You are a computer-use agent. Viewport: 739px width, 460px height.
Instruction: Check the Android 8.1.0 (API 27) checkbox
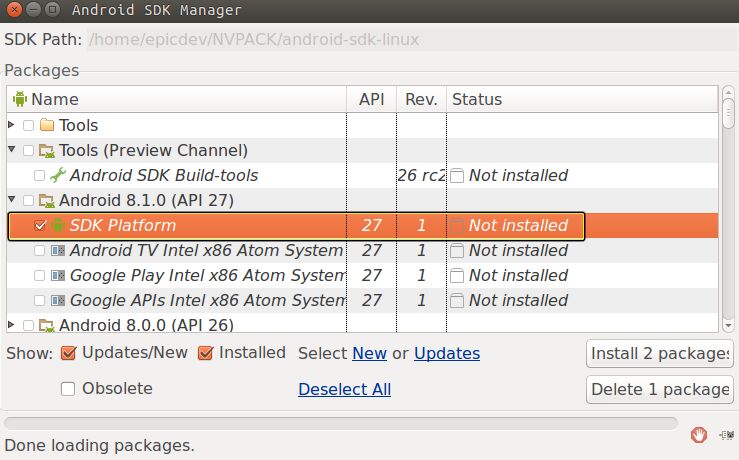point(28,200)
